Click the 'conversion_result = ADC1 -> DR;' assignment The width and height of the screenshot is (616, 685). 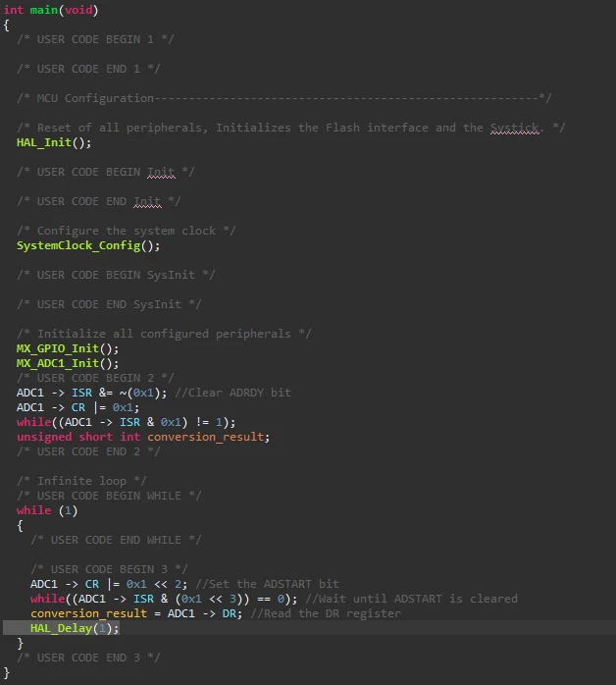pos(136,613)
